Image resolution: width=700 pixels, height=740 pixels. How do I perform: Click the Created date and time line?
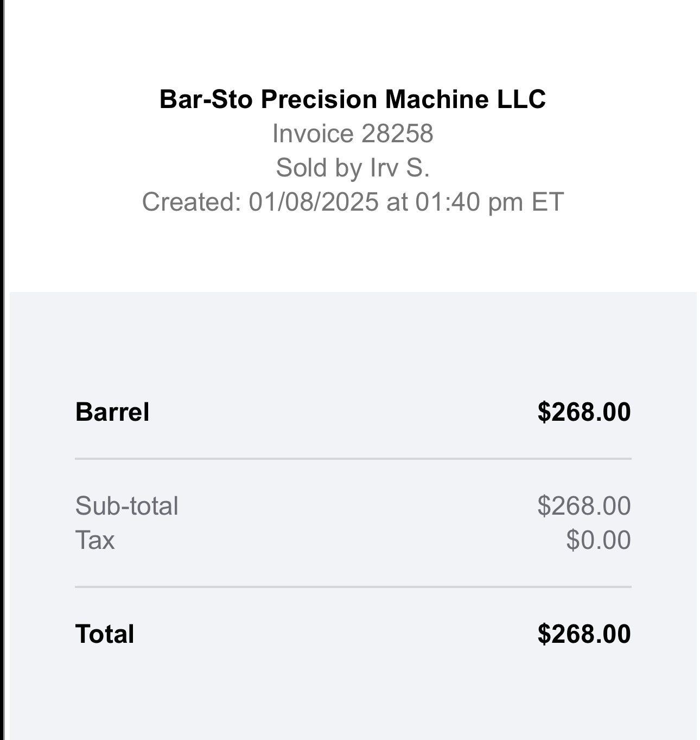(x=353, y=202)
